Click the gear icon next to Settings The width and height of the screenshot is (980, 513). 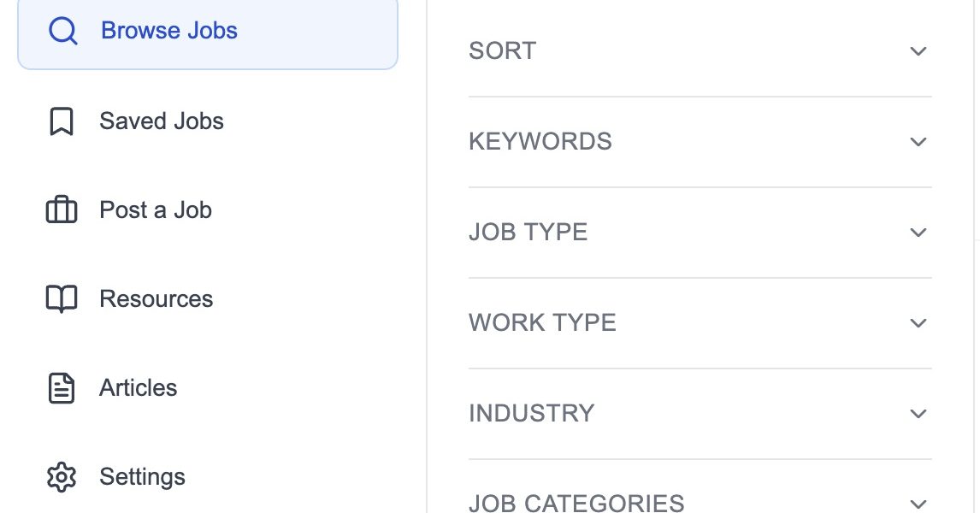[x=61, y=476]
